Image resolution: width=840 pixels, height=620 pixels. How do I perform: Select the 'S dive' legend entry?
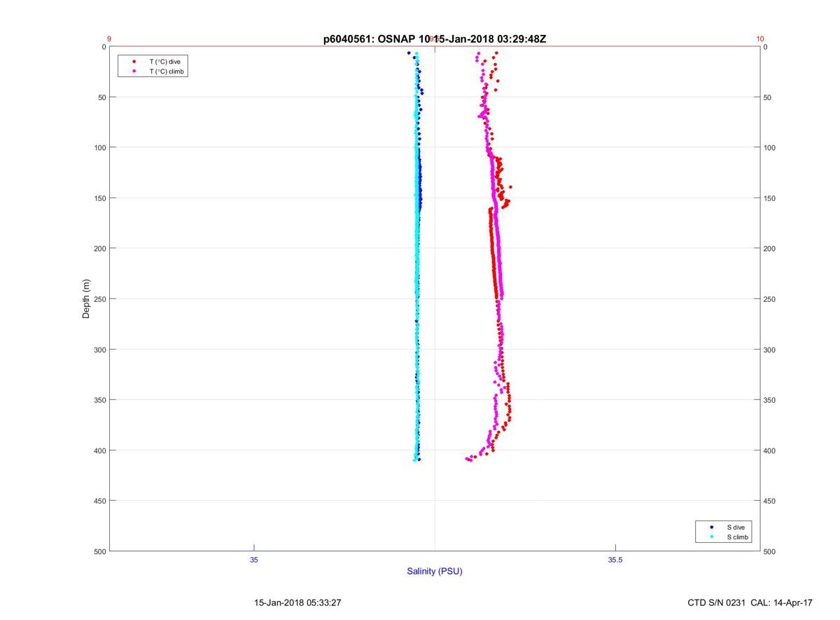(x=736, y=527)
